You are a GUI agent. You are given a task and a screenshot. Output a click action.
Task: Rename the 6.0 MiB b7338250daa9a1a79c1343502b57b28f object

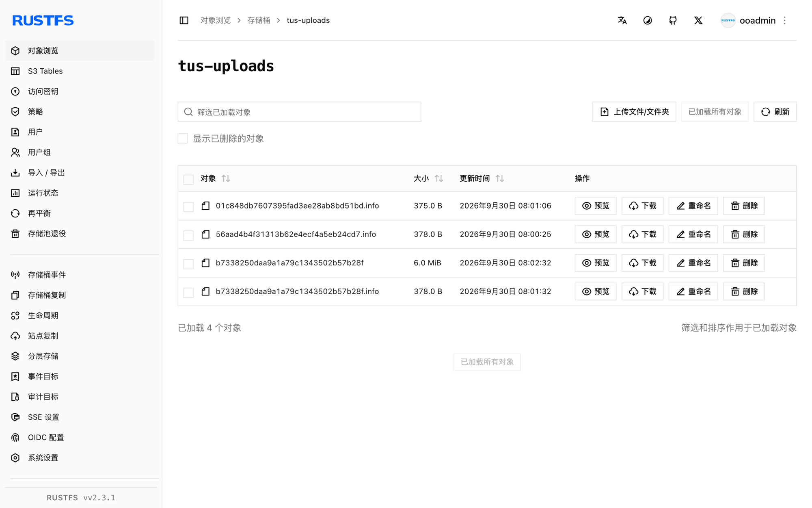click(x=693, y=263)
